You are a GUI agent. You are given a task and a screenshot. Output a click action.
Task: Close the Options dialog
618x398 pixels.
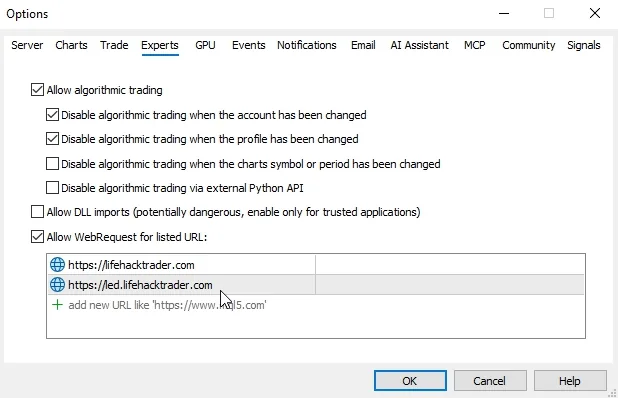595,13
